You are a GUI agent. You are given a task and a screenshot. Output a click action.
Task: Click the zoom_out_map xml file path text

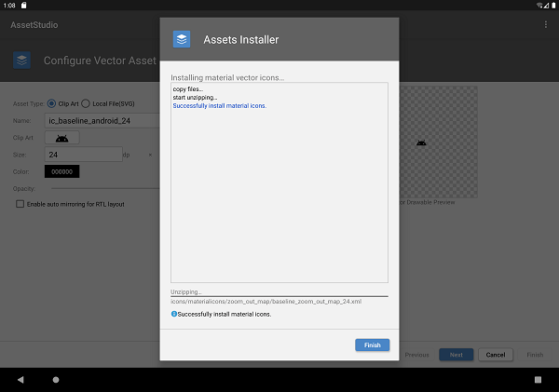[266, 302]
